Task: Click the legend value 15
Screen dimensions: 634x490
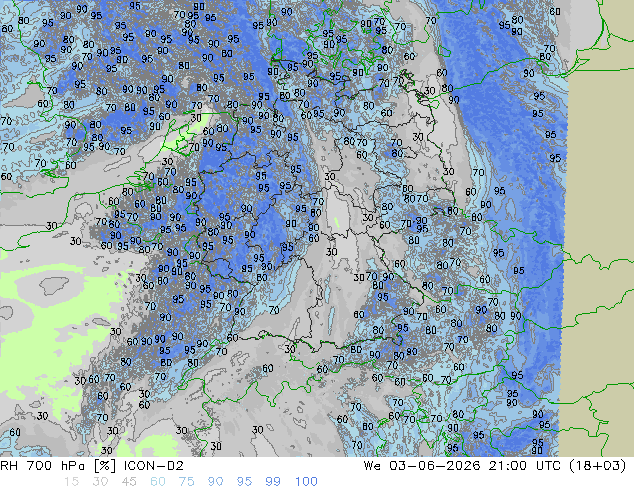Action: (x=72, y=482)
